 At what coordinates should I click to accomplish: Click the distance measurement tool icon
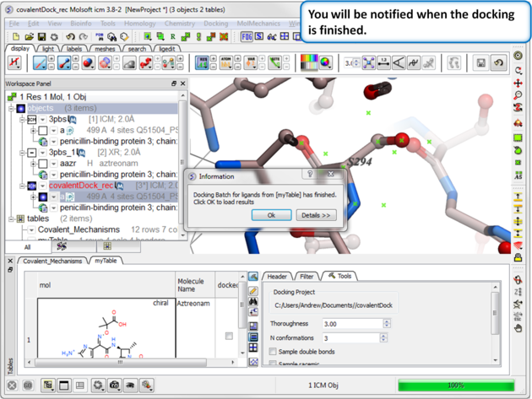point(383,62)
